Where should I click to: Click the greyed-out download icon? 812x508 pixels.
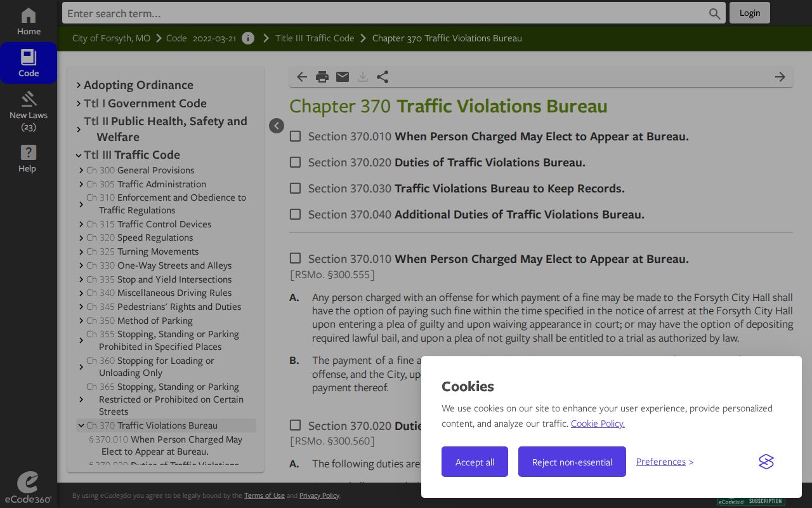pyautogui.click(x=363, y=77)
